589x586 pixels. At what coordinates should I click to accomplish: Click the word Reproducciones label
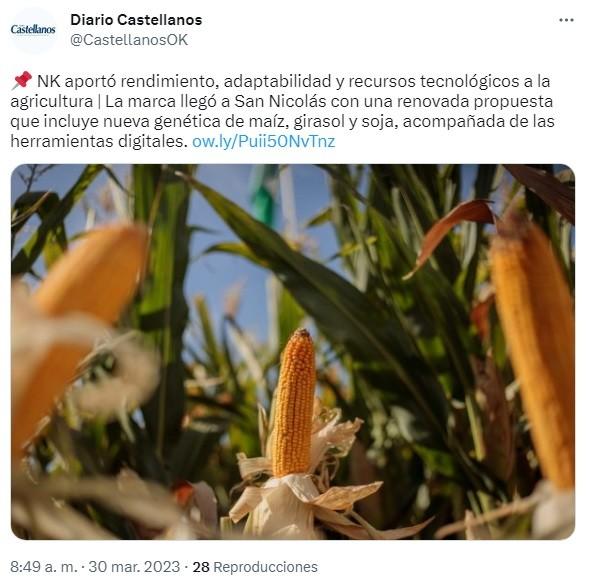pos(266,567)
